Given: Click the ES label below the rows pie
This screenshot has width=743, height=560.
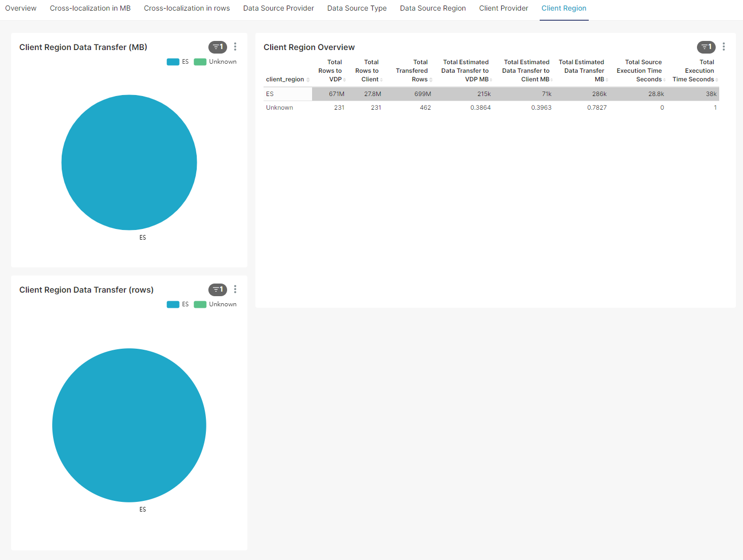Looking at the screenshot, I should pos(143,509).
